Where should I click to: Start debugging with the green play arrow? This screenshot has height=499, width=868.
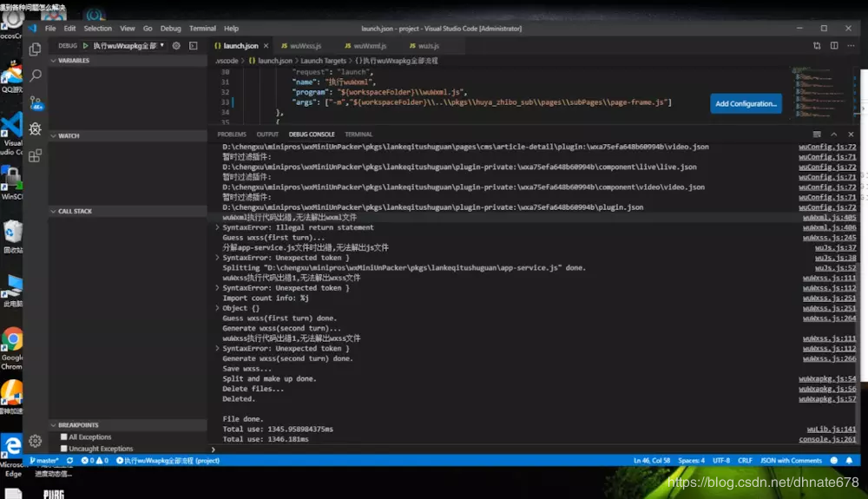click(x=85, y=45)
